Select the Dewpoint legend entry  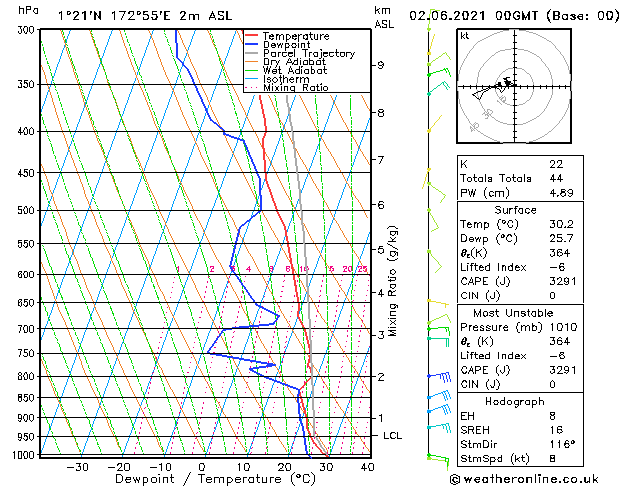288,45
